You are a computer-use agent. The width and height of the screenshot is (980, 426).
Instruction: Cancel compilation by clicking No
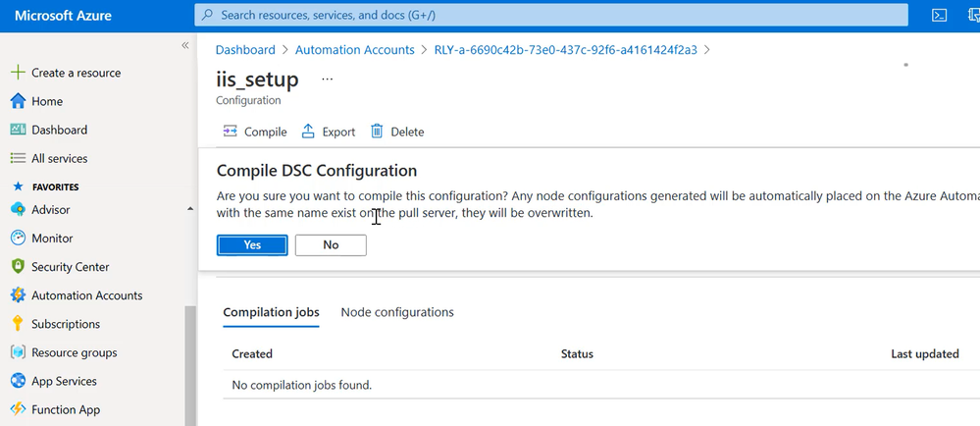tap(331, 245)
